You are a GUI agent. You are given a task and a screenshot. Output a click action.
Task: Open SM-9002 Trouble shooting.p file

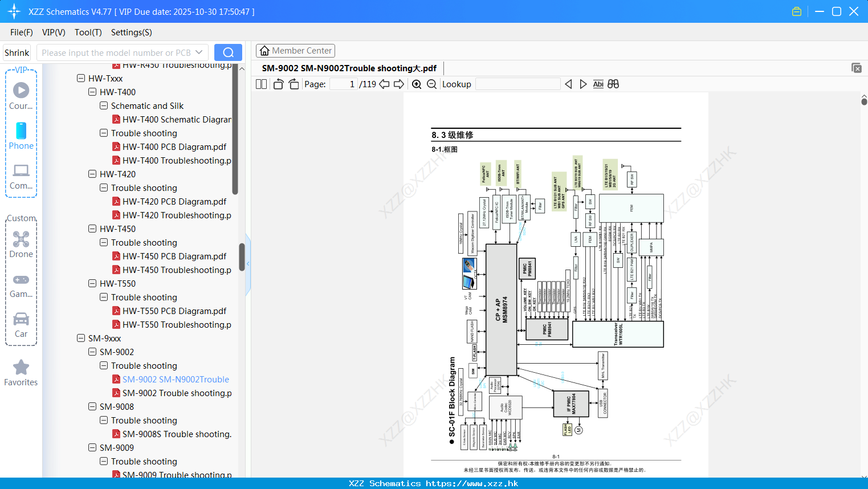click(172, 393)
